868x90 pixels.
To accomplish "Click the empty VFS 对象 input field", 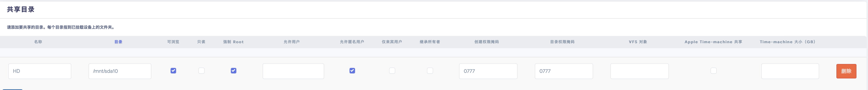I will tap(639, 71).
